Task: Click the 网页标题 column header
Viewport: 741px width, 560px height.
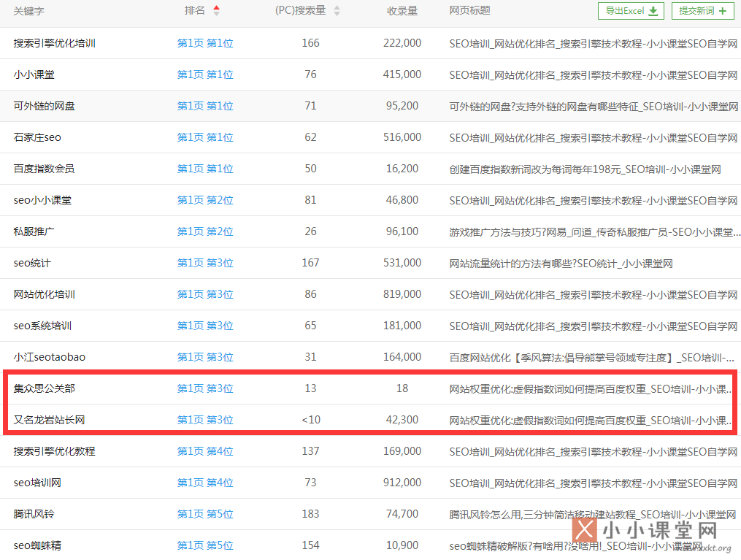Action: 469,10
